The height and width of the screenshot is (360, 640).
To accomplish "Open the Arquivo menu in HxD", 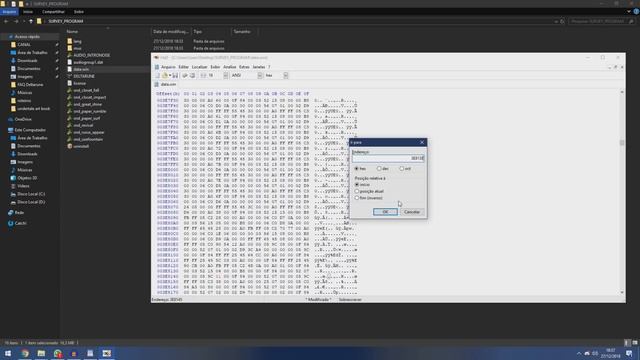I will [168, 67].
